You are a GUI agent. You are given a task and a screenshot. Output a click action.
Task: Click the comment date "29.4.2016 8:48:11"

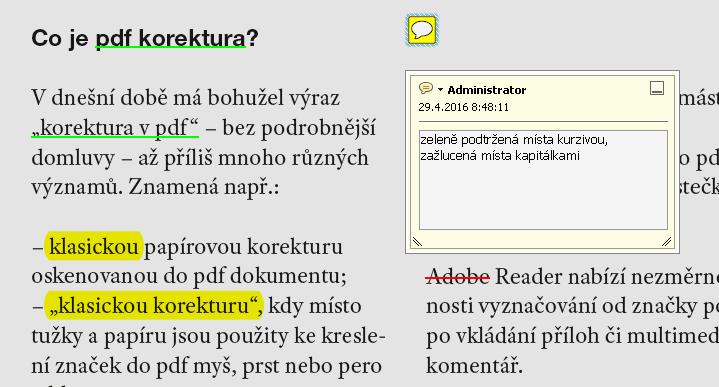coord(463,107)
